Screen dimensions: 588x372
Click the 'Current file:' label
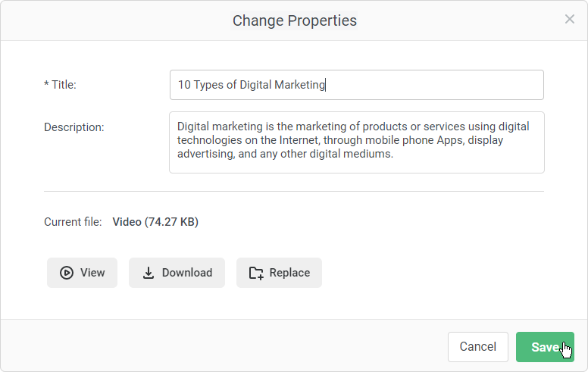(x=73, y=222)
